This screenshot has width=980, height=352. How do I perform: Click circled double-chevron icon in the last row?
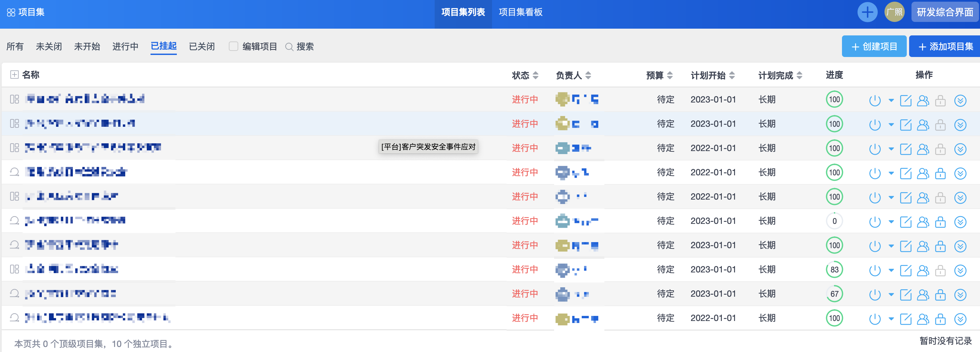960,319
